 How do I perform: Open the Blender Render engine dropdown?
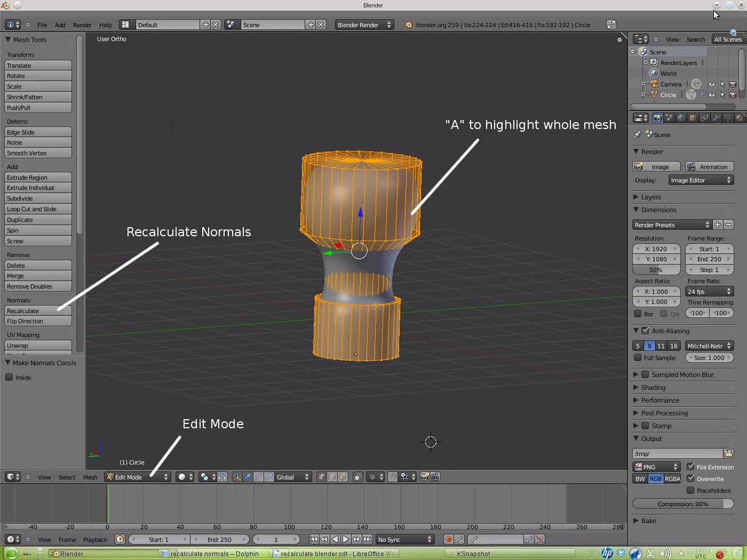364,25
